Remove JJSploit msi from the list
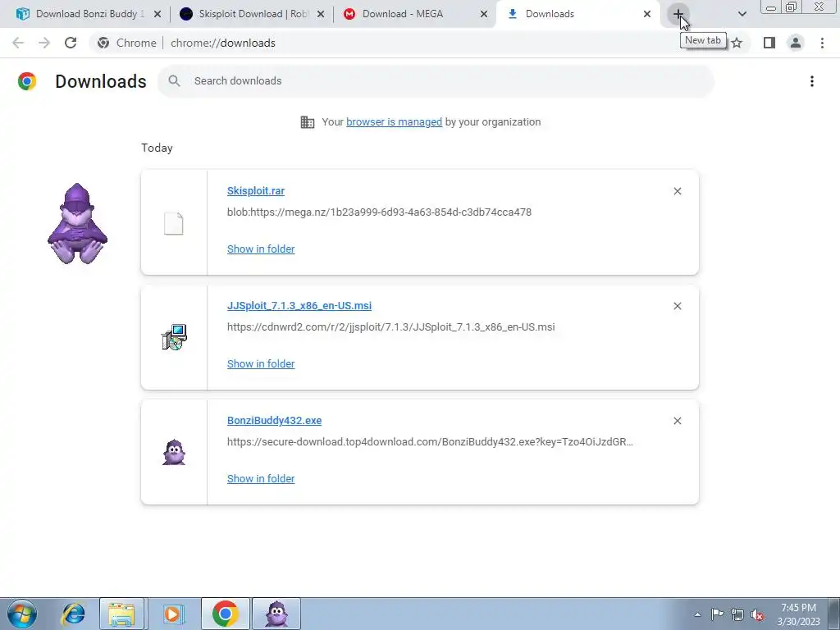 pyautogui.click(x=678, y=306)
